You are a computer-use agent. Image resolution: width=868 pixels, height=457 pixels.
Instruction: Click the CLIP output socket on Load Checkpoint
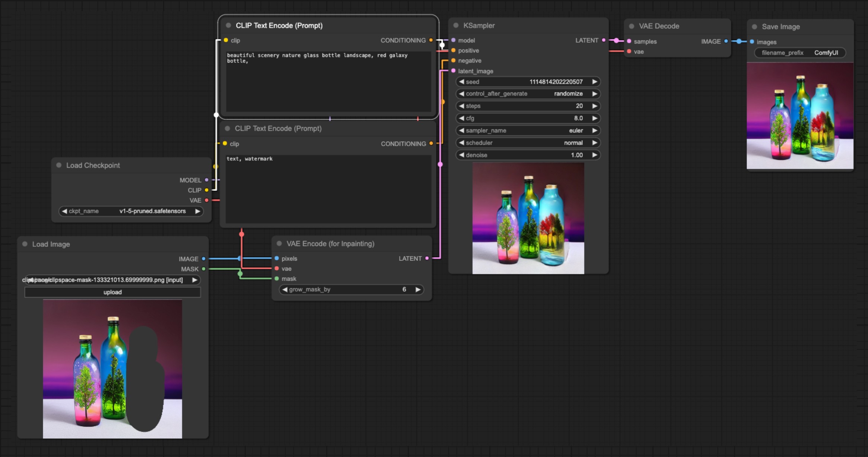[x=207, y=190]
